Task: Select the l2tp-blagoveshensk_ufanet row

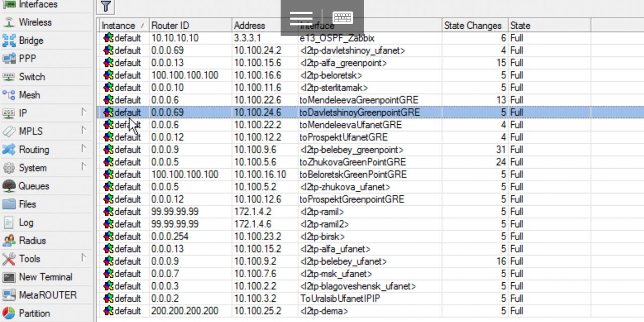Action: point(370,286)
